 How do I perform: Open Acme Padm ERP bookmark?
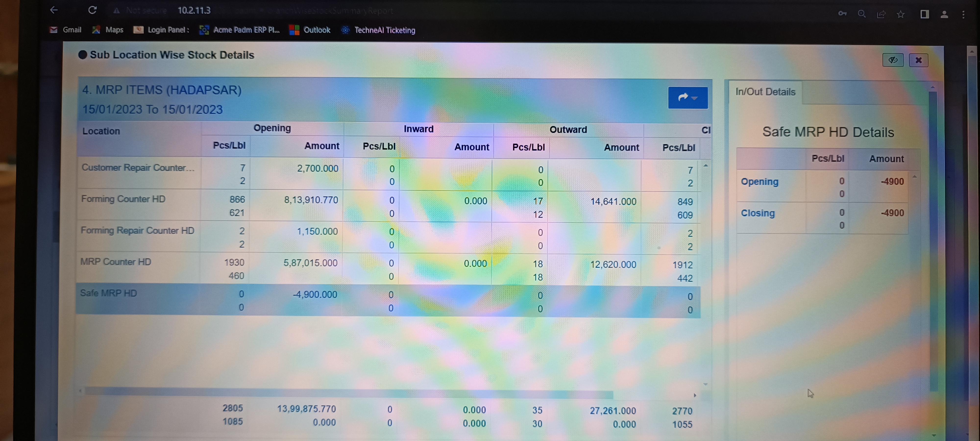tap(239, 30)
